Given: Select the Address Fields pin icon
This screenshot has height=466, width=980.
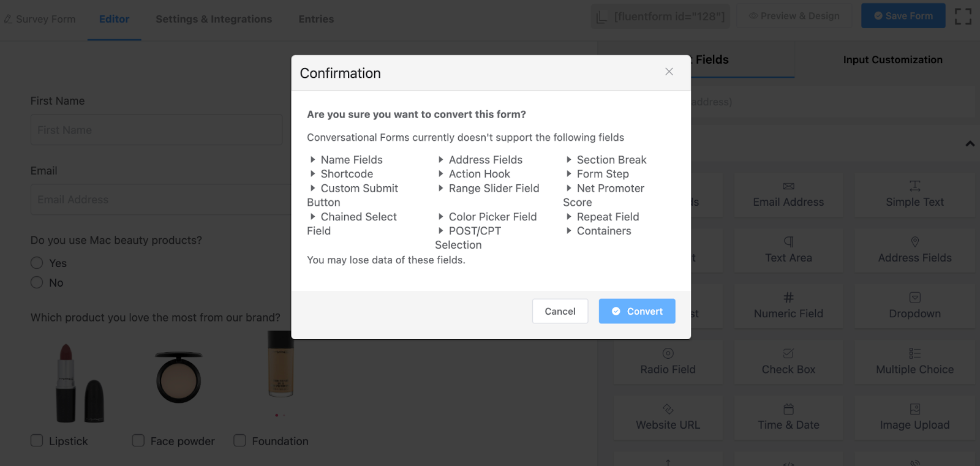Looking at the screenshot, I should 914,242.
